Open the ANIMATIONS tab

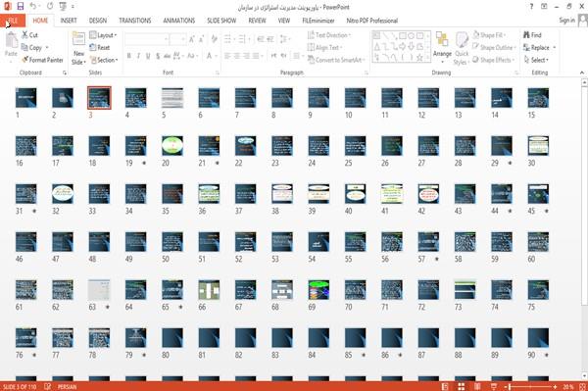179,21
